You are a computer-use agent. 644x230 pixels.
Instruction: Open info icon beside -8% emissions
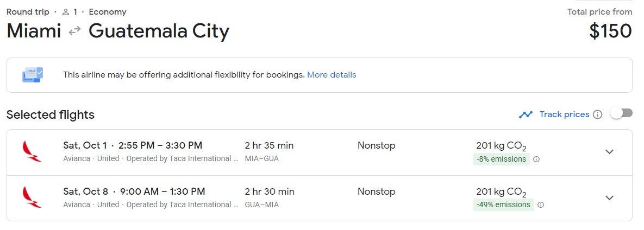[536, 159]
